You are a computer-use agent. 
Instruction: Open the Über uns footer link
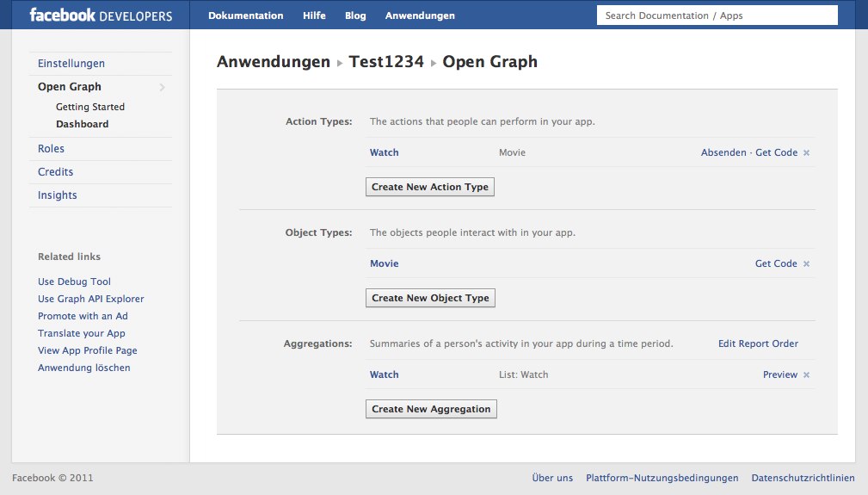tap(552, 478)
